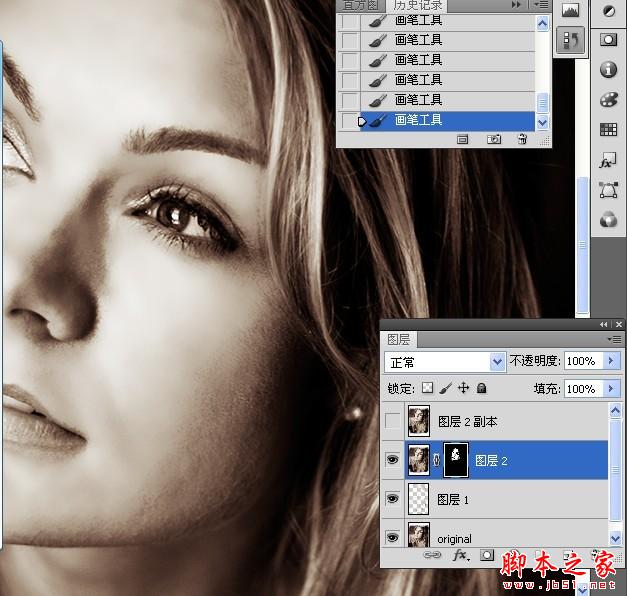Add layer mask with bottom mask button

tap(487, 555)
